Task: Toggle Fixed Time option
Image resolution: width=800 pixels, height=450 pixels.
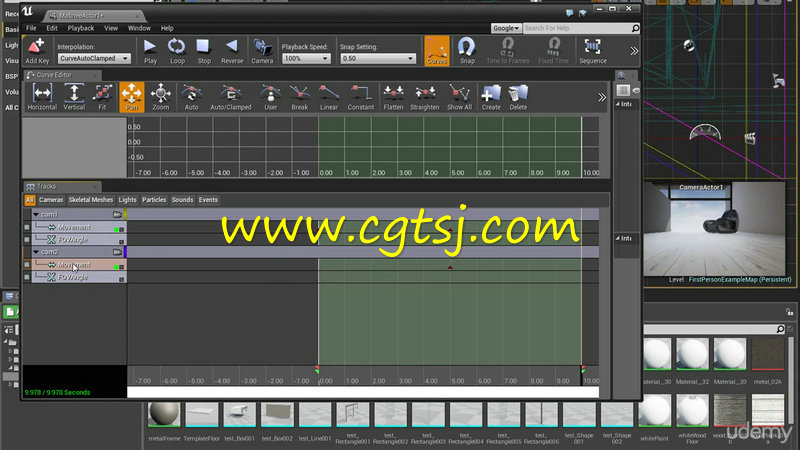Action: pos(554,51)
